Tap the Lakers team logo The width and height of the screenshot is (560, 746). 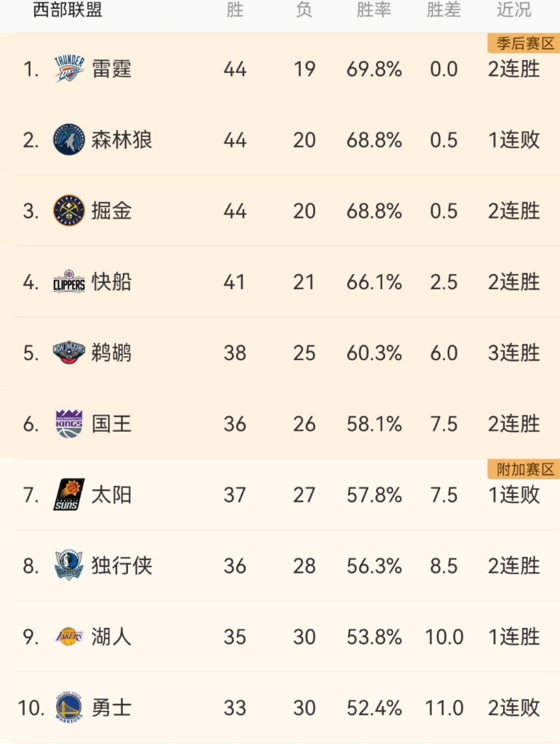click(69, 636)
